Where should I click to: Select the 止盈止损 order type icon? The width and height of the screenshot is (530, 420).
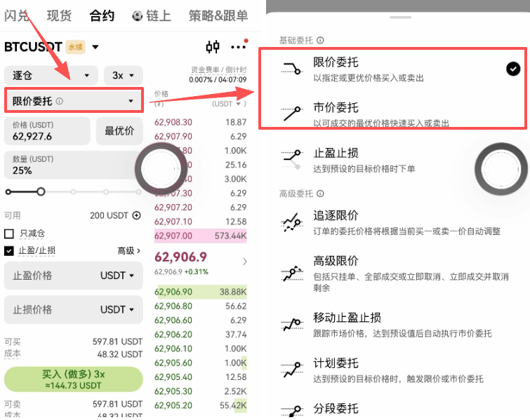pyautogui.click(x=291, y=159)
